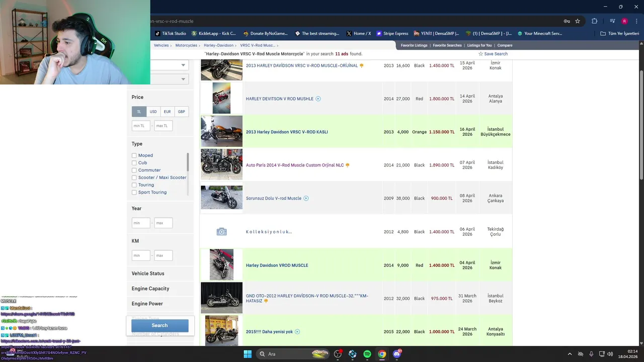The image size is (644, 362).
Task: Check the Sport Touring type checkbox
Action: tap(134, 193)
